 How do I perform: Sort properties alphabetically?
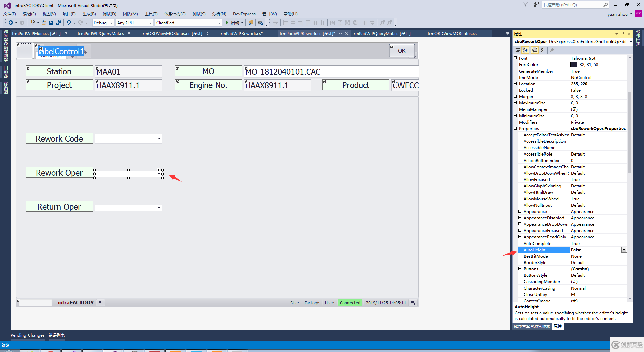click(525, 50)
